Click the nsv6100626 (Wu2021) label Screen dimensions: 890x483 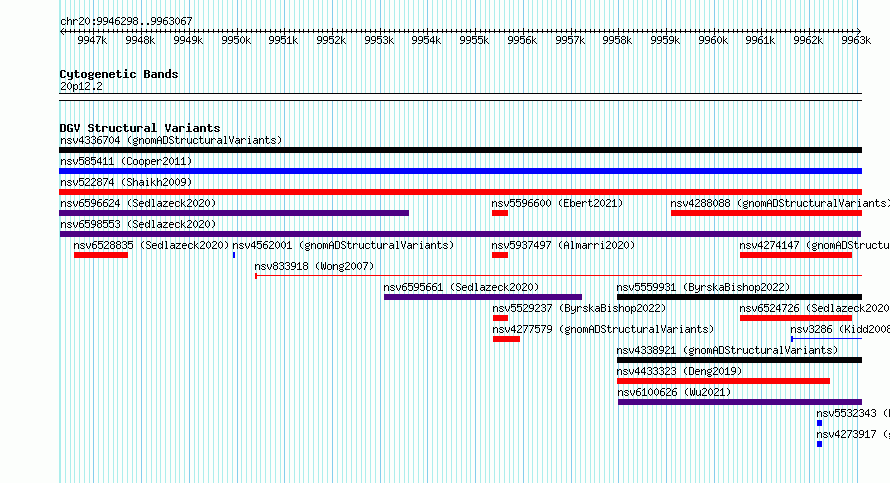pyautogui.click(x=674, y=392)
